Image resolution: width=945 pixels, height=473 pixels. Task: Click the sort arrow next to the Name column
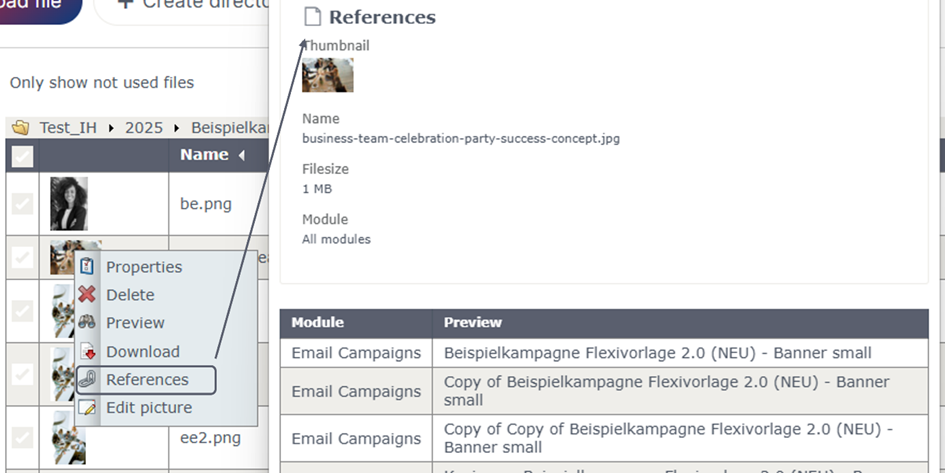point(241,155)
